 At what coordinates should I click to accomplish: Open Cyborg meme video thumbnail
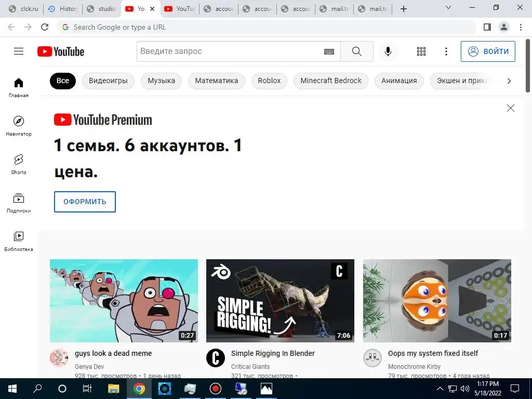(124, 301)
